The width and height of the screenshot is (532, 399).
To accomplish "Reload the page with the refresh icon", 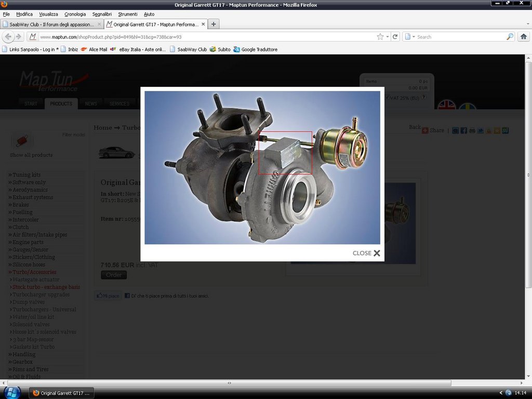I will click(x=395, y=36).
